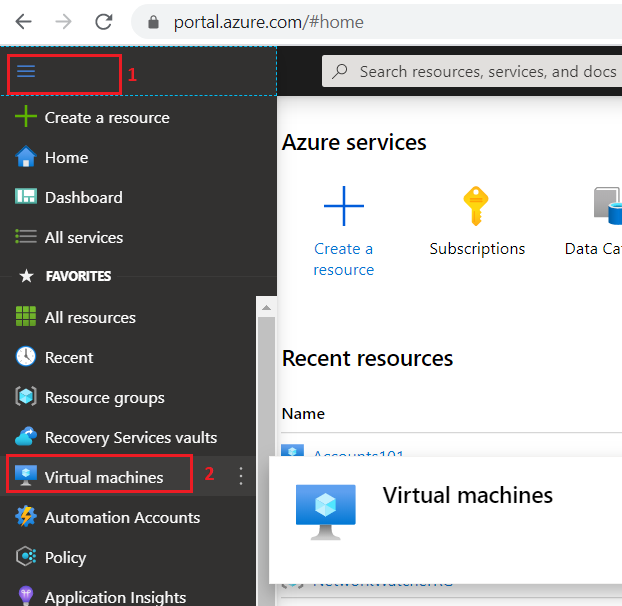This screenshot has width=622, height=606.
Task: Toggle the portal hamburger menu
Action: tap(26, 72)
